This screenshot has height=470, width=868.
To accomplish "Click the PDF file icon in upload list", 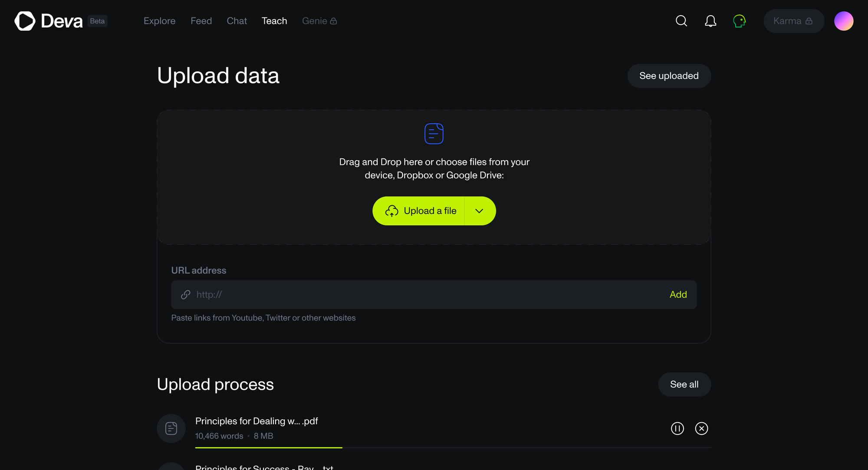I will 171,428.
